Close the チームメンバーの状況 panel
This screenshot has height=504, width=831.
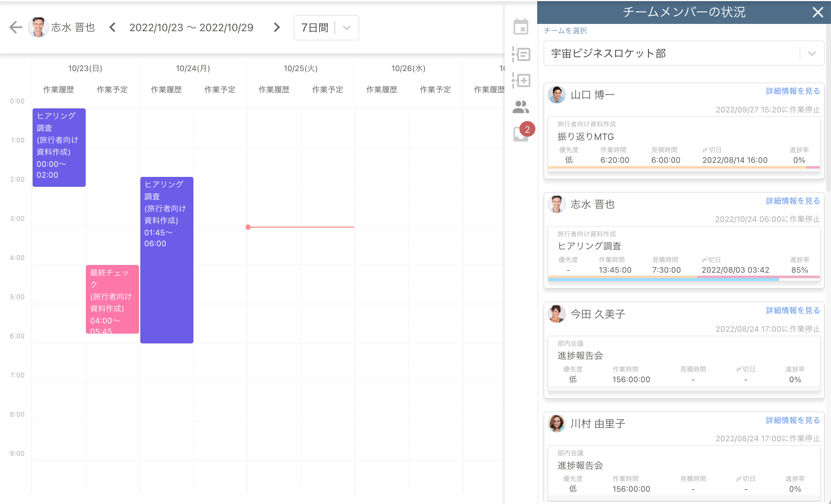818,12
